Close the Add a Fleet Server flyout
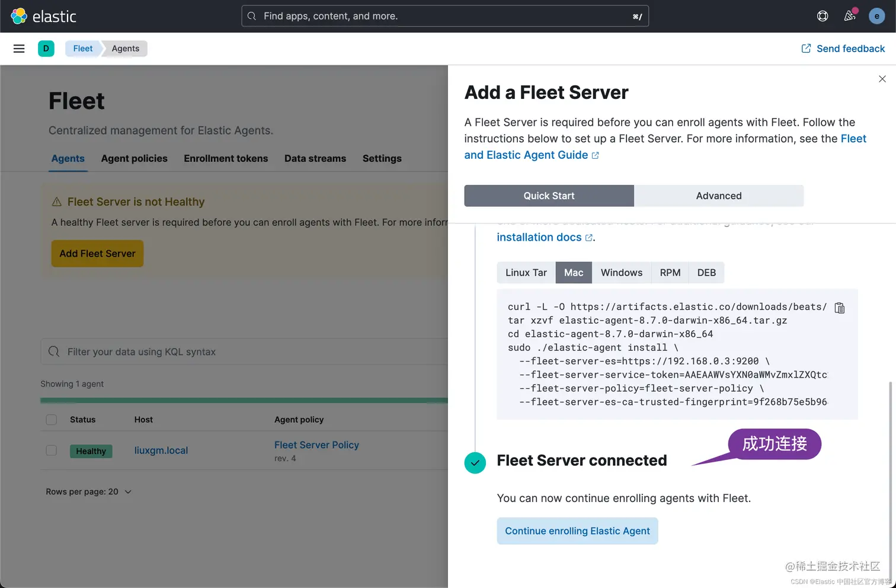The height and width of the screenshot is (588, 896). [882, 79]
